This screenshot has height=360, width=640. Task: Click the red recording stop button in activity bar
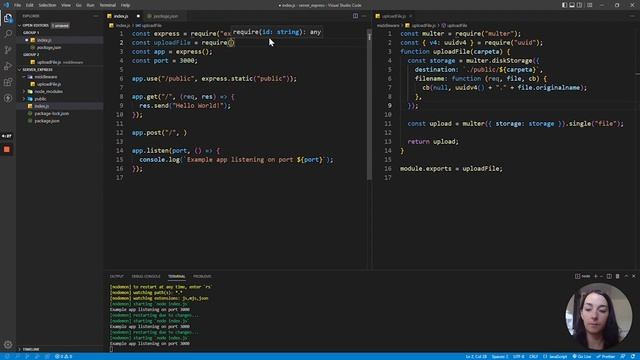[7, 150]
